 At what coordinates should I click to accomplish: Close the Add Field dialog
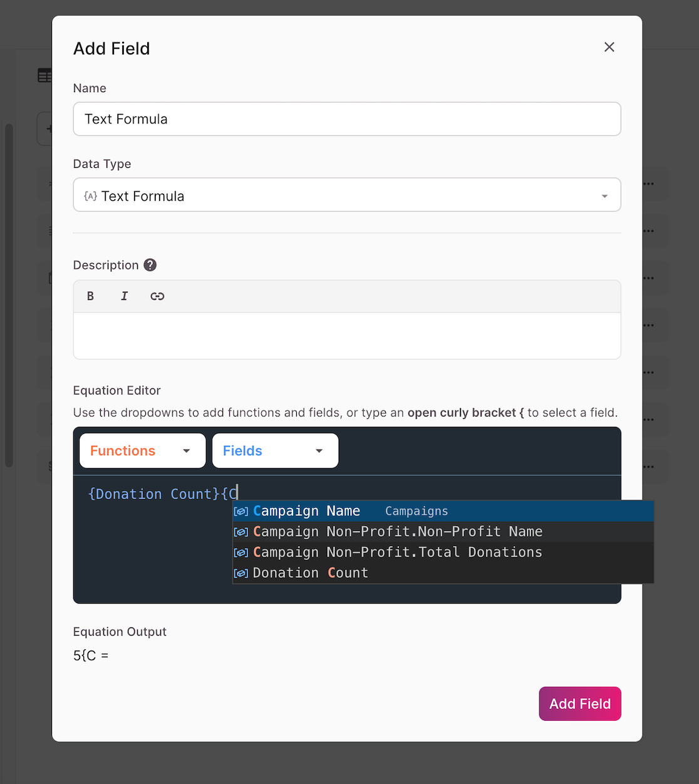click(609, 47)
